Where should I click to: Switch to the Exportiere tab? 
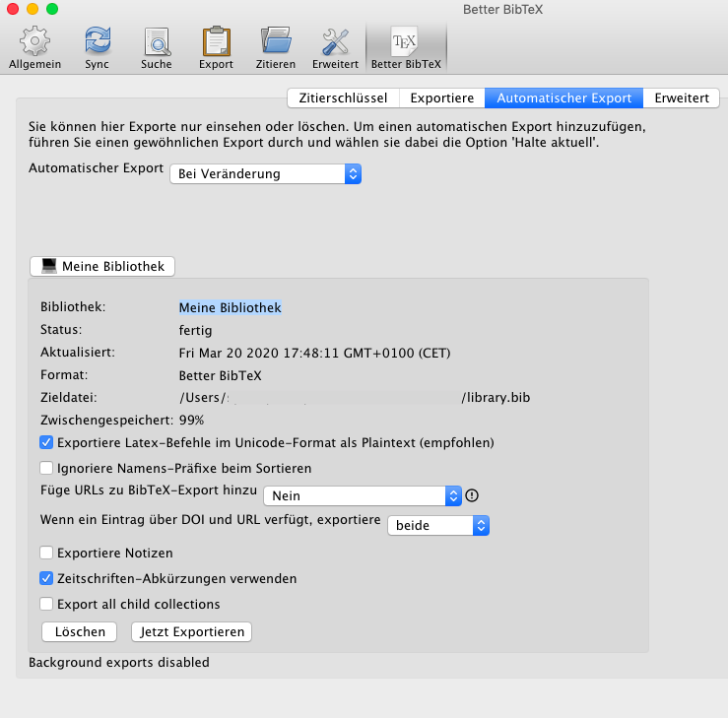point(442,98)
